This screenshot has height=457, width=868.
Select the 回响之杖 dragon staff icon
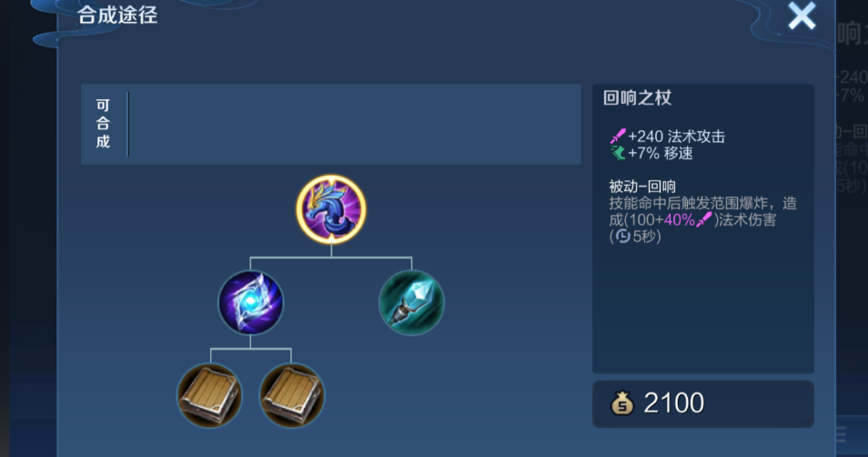[x=331, y=209]
